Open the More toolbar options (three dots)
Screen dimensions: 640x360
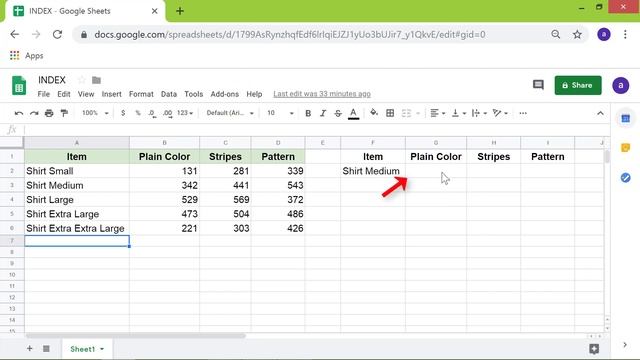tap(523, 113)
